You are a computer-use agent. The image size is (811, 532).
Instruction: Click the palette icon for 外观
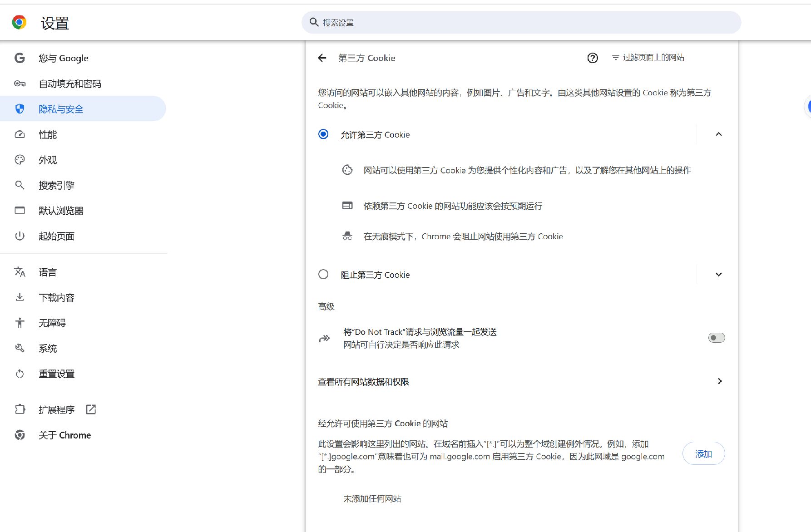(20, 160)
